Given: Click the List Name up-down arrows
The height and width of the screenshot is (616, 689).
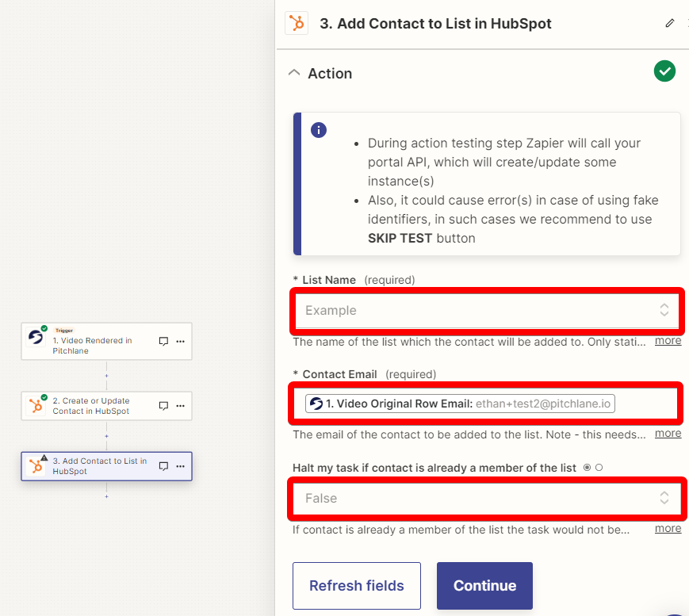Looking at the screenshot, I should coord(664,310).
